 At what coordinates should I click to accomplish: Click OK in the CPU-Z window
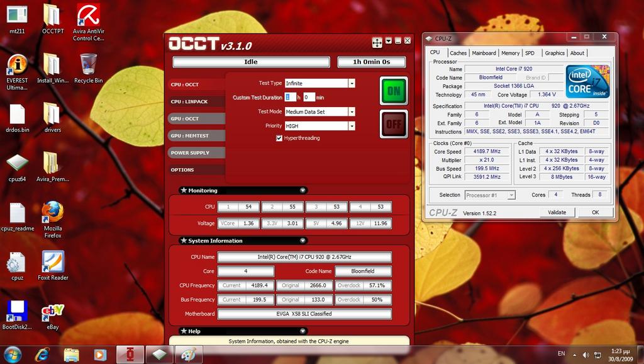tap(595, 212)
